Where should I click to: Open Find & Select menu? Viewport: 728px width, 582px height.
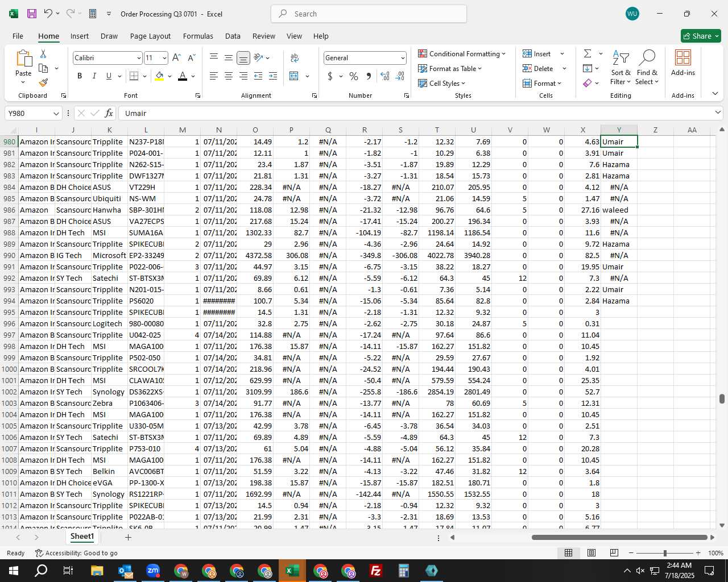tap(647, 68)
